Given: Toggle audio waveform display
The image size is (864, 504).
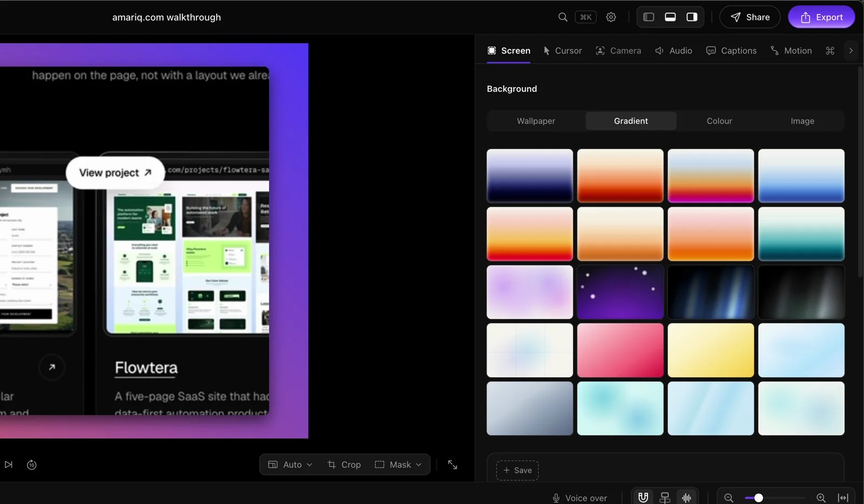Looking at the screenshot, I should tap(686, 498).
